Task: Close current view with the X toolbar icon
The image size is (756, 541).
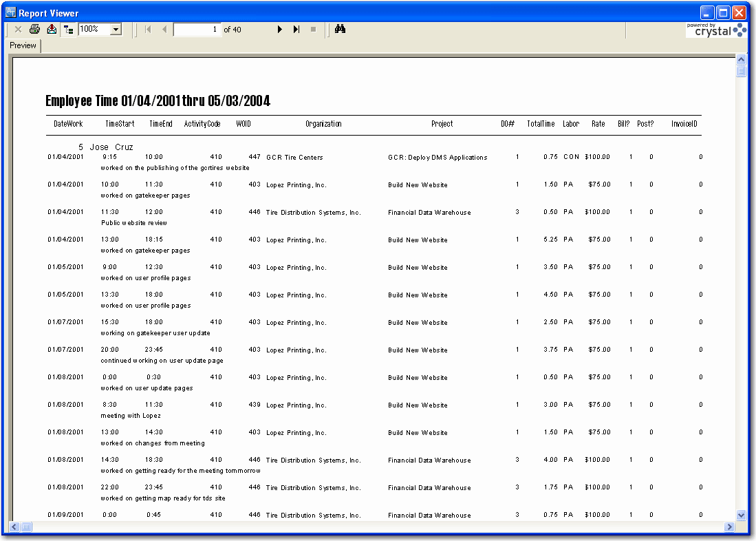Action: coord(19,30)
